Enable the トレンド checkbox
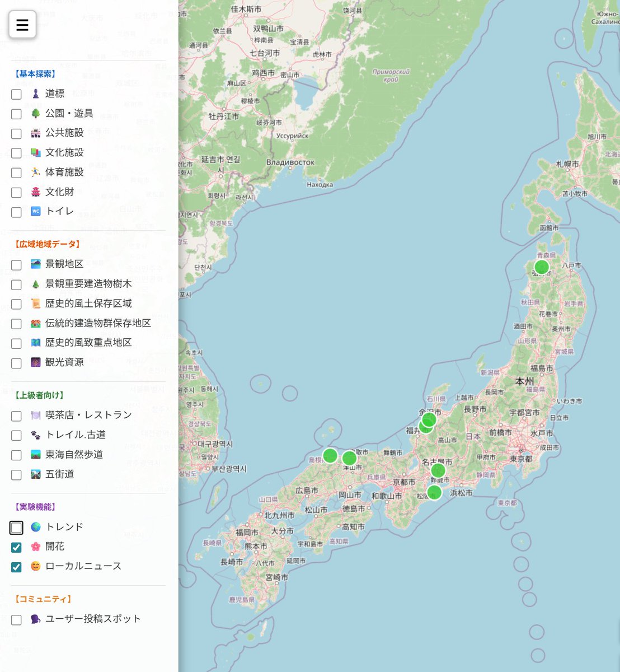The width and height of the screenshot is (620, 672). (16, 527)
